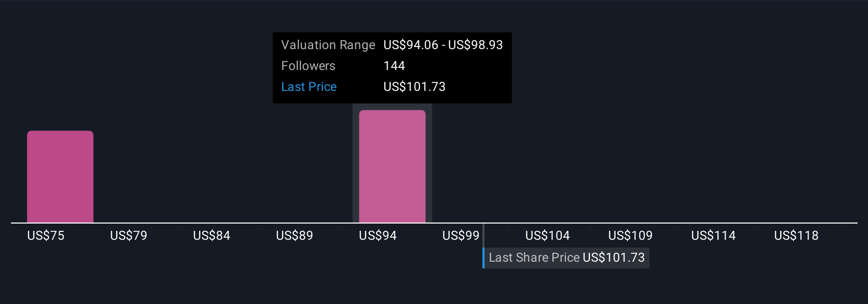
Task: Click the highlighted pink bar at US$94
Action: [x=392, y=167]
